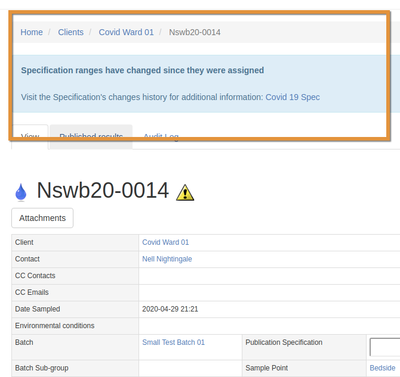This screenshot has width=400, height=377.
Task: Open batch Small Test Batch 01
Action: [173, 342]
